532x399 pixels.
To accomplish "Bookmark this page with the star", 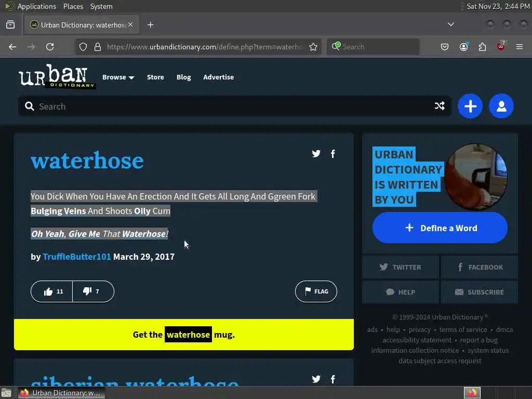I will click(x=313, y=47).
